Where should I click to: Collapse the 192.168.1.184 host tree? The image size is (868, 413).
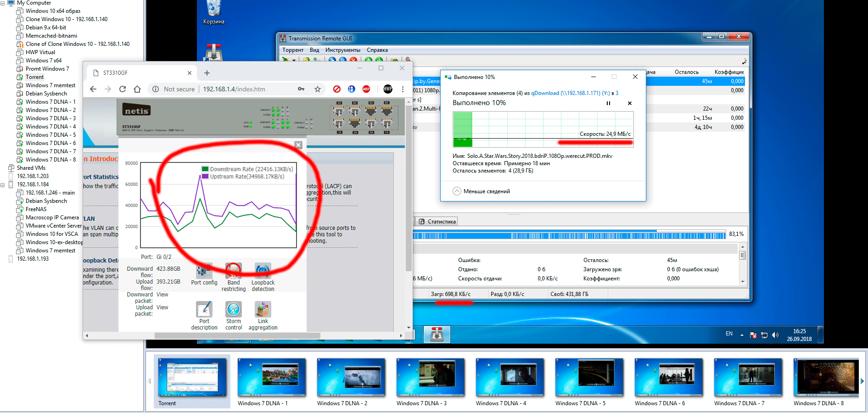click(3, 184)
